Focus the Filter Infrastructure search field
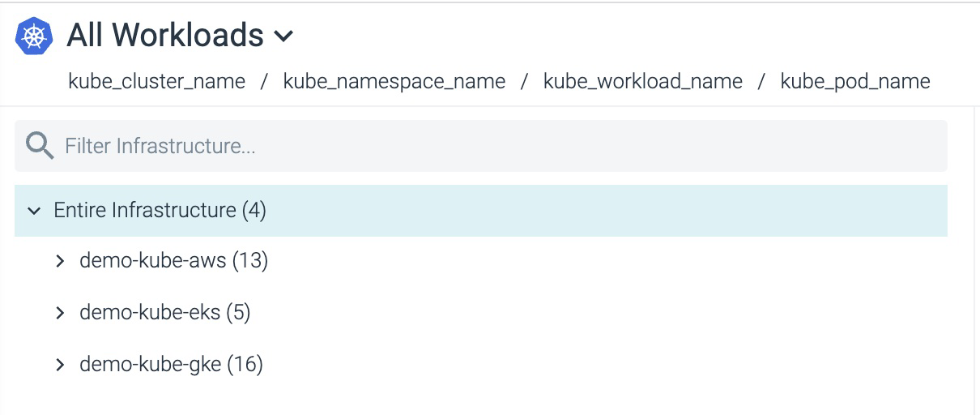980x415 pixels. click(481, 146)
